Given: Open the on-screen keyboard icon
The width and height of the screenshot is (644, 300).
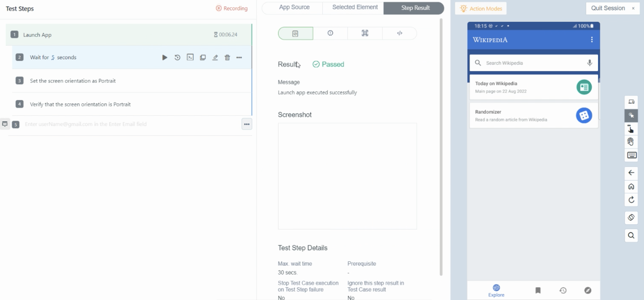Looking at the screenshot, I should point(632,155).
